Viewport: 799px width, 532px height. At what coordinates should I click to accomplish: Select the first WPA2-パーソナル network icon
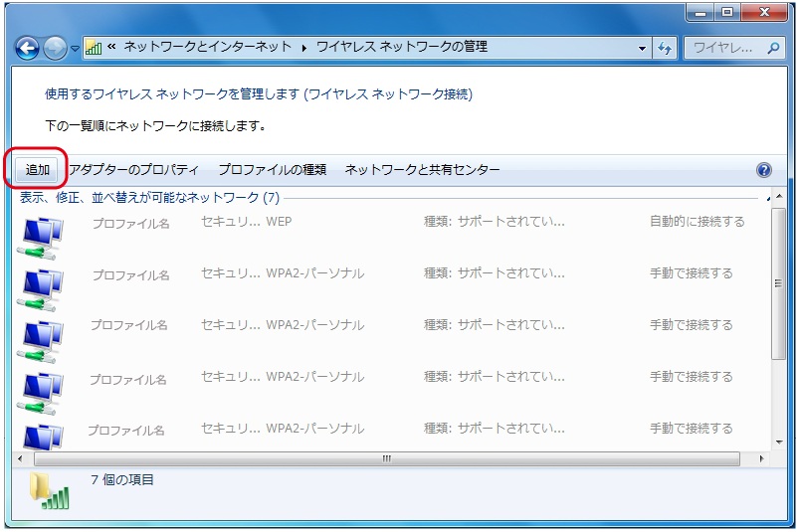(41, 286)
